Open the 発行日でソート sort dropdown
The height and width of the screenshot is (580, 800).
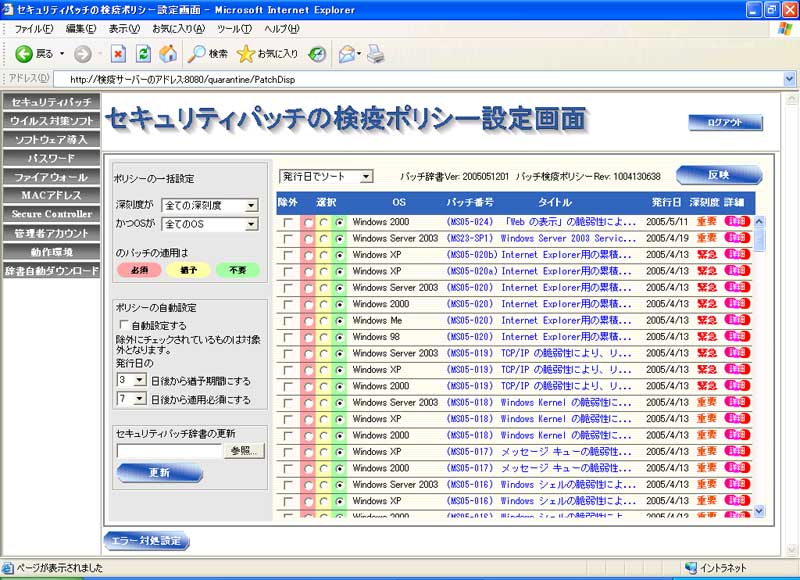pos(326,176)
